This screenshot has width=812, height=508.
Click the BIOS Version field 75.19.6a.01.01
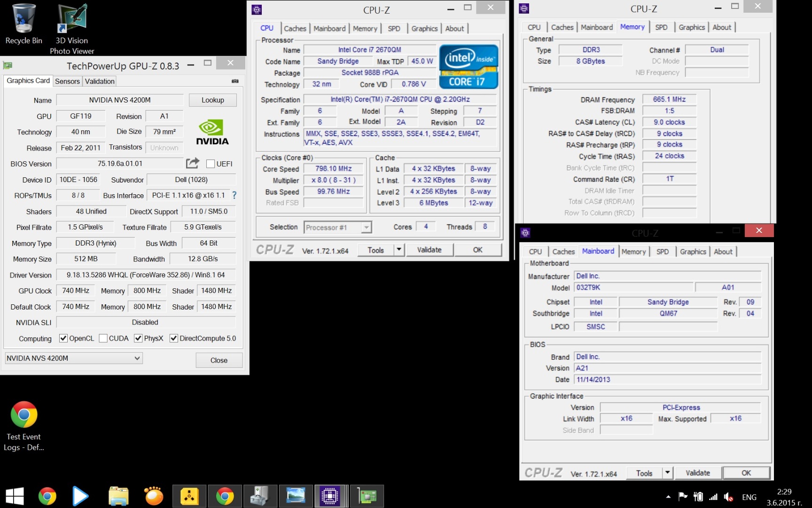tap(120, 164)
